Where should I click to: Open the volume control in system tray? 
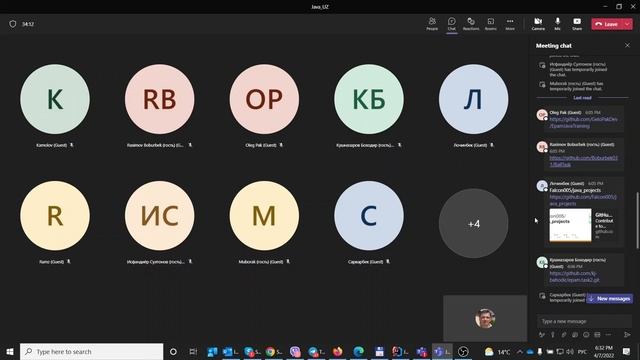coord(570,351)
